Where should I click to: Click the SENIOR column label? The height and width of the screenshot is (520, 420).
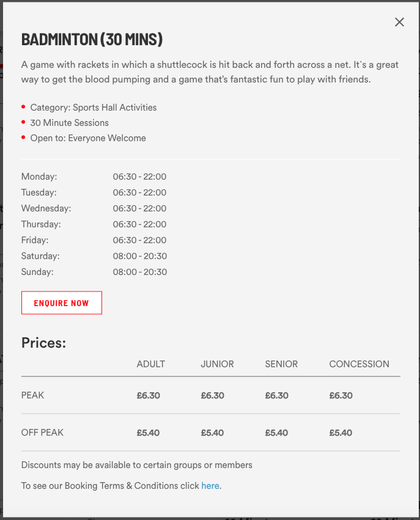[281, 364]
